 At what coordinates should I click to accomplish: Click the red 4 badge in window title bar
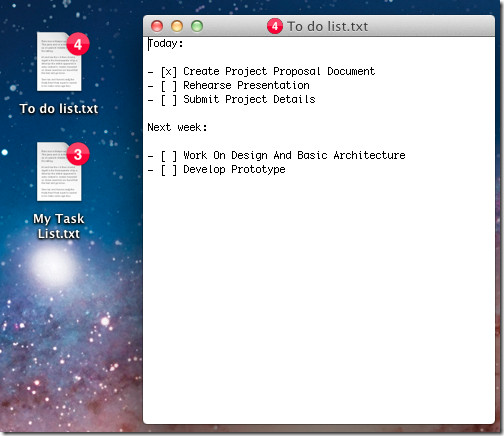click(x=275, y=26)
